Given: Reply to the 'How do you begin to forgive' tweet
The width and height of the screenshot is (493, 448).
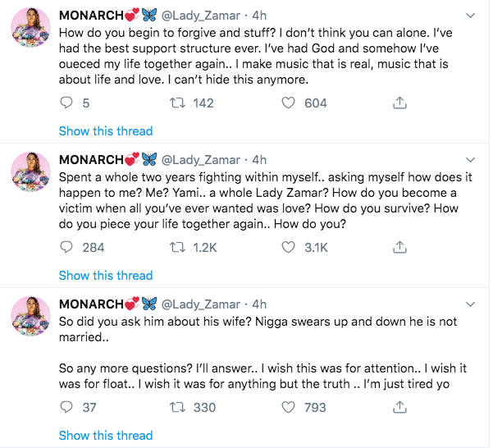Looking at the screenshot, I should [x=69, y=103].
